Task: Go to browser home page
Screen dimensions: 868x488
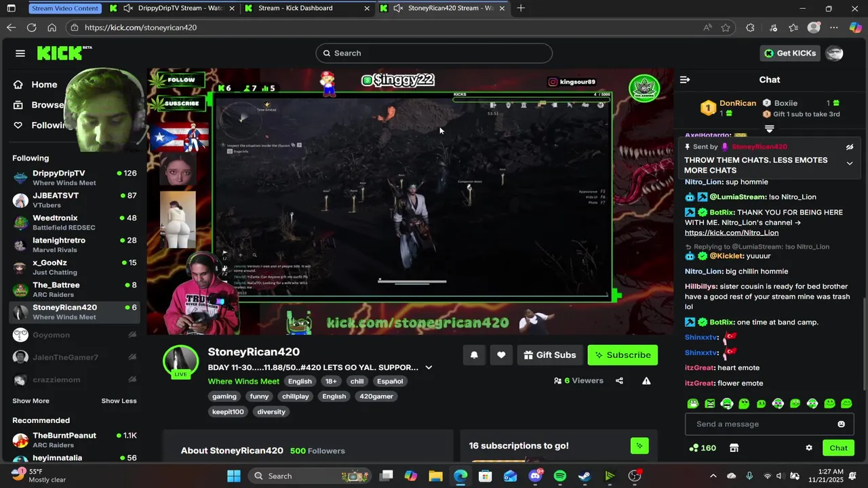Action: tap(52, 28)
